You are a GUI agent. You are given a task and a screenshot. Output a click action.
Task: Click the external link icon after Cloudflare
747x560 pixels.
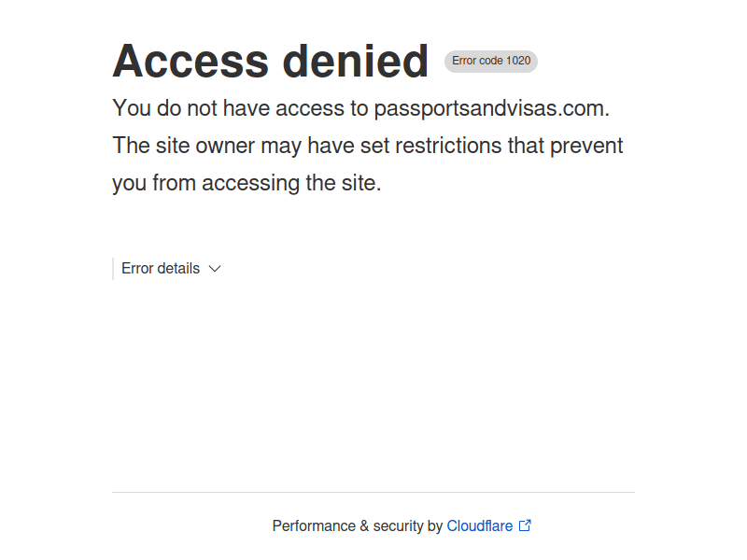point(525,525)
